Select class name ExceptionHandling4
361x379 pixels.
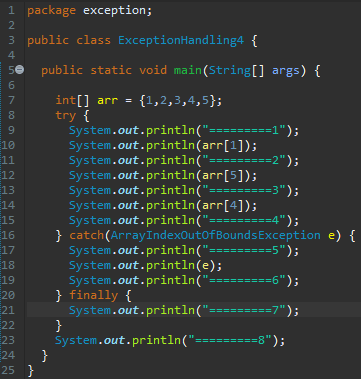tap(181, 40)
